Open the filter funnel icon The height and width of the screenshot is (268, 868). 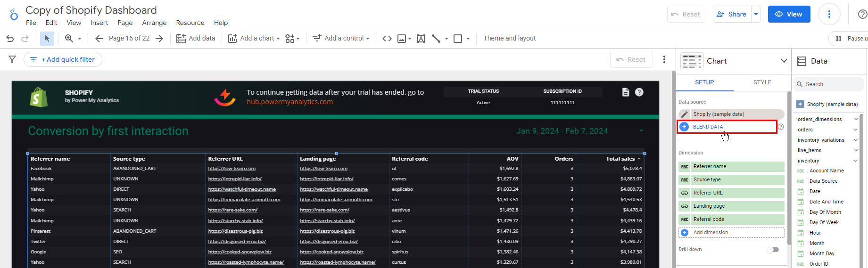pyautogui.click(x=12, y=59)
